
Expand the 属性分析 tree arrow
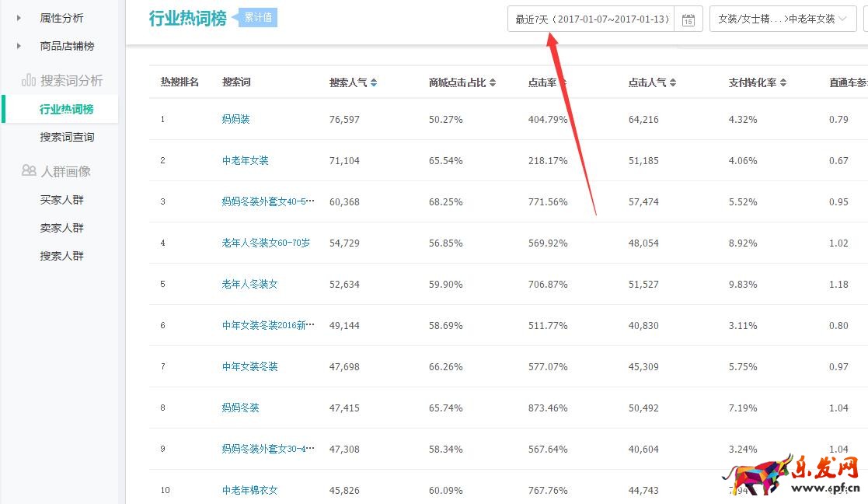(19, 18)
